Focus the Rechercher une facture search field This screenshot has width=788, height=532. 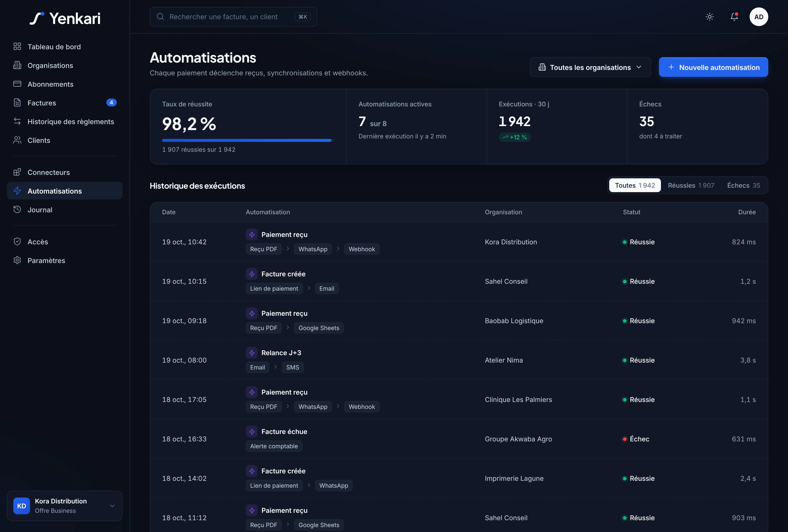point(233,17)
